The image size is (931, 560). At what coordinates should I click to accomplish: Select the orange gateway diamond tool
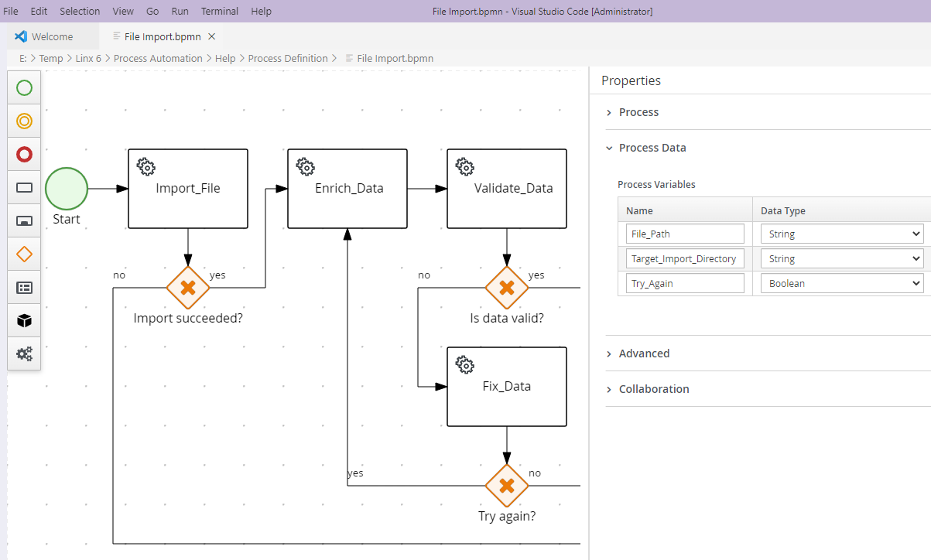point(24,254)
